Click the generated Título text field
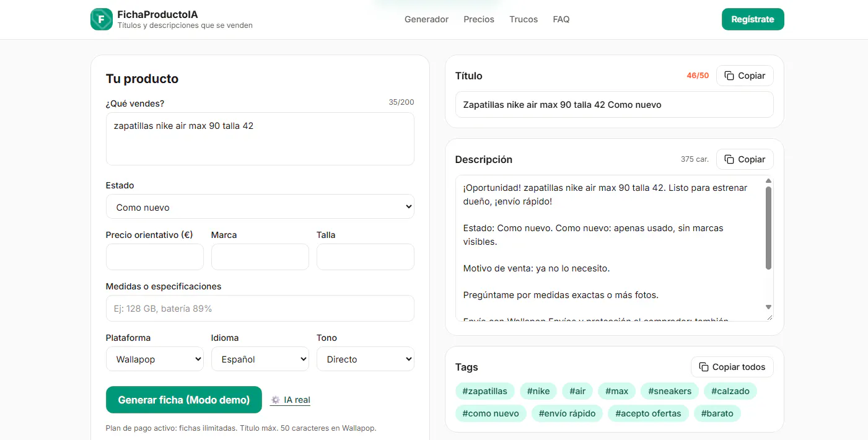Screen dimensions: 868x440 [615, 105]
